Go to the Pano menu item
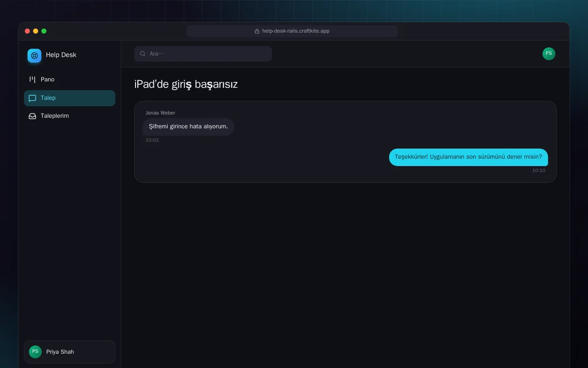This screenshot has width=588, height=368. click(x=69, y=80)
